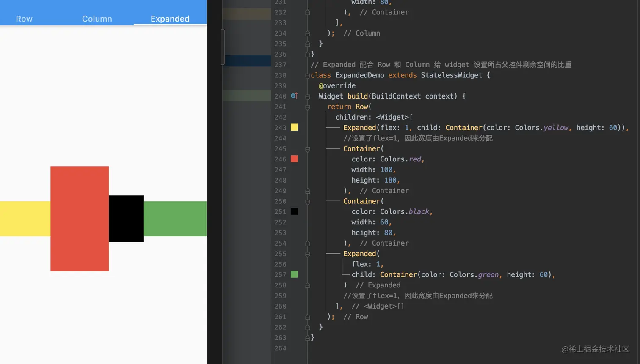640x364 pixels.
Task: Click the '// Column' comment on line 234
Action: (361, 33)
